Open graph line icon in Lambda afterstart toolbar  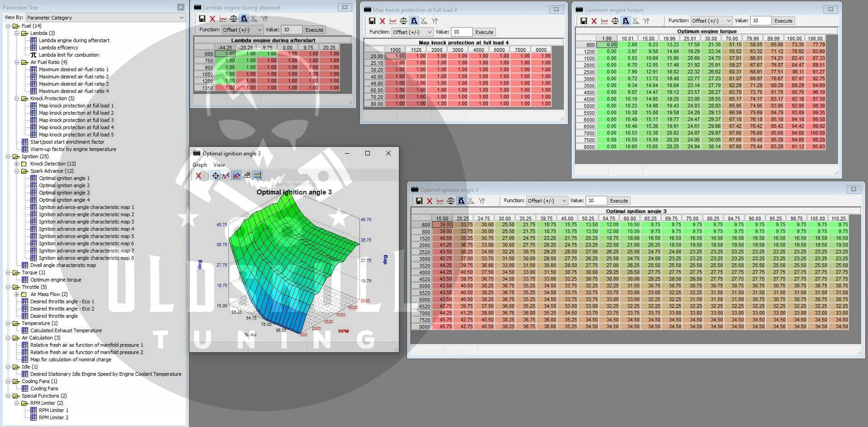point(223,19)
